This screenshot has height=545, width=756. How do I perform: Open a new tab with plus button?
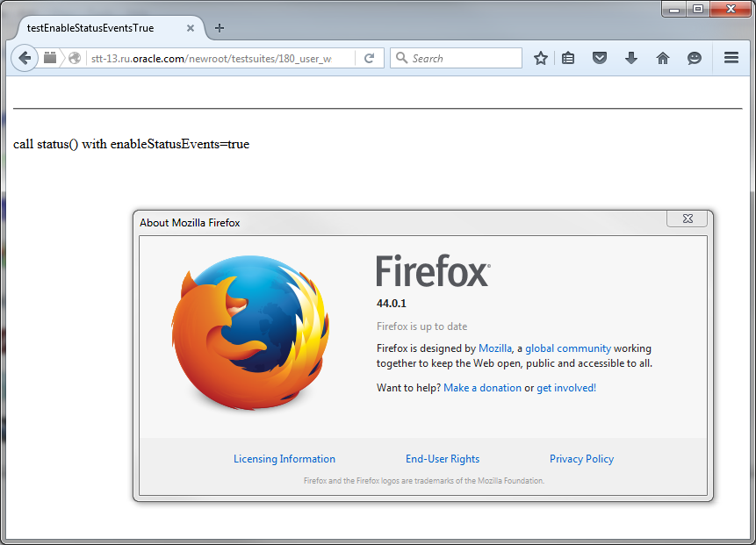(x=220, y=28)
